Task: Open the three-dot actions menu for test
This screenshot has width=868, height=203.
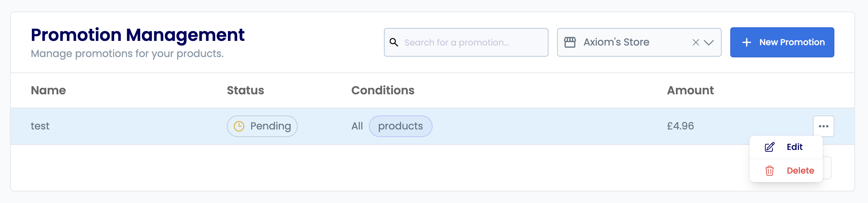Action: [x=824, y=126]
